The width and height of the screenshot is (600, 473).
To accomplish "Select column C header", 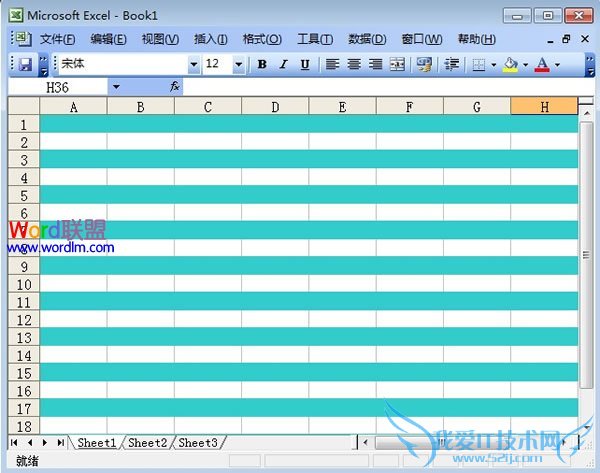I will click(x=207, y=107).
